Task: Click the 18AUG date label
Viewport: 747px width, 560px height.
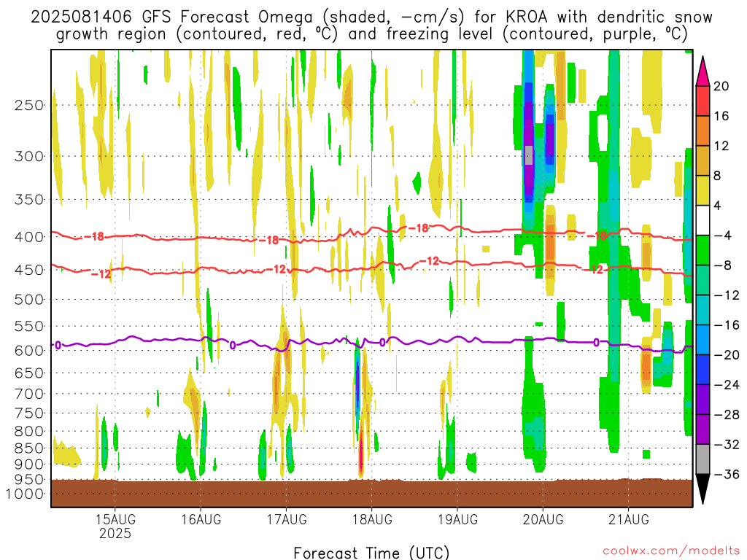Action: click(x=372, y=519)
